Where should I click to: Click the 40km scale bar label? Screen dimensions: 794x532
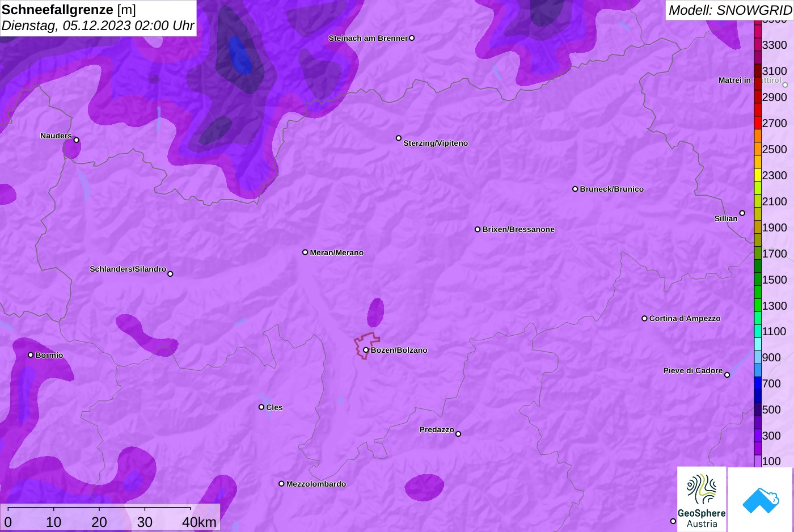199,522
